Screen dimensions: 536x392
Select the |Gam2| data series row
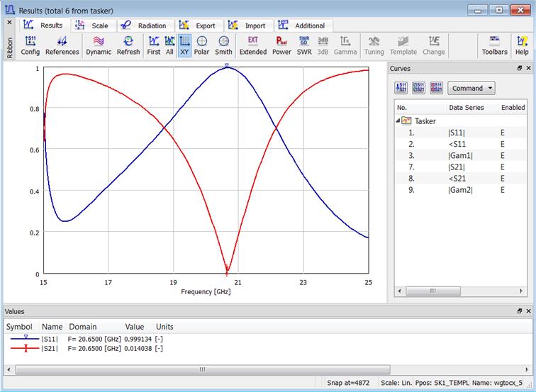460,190
